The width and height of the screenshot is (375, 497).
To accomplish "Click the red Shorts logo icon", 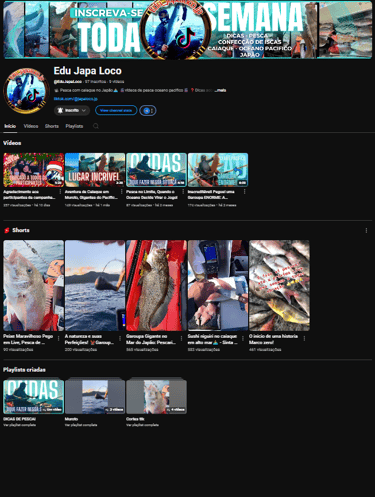I will (x=6, y=230).
